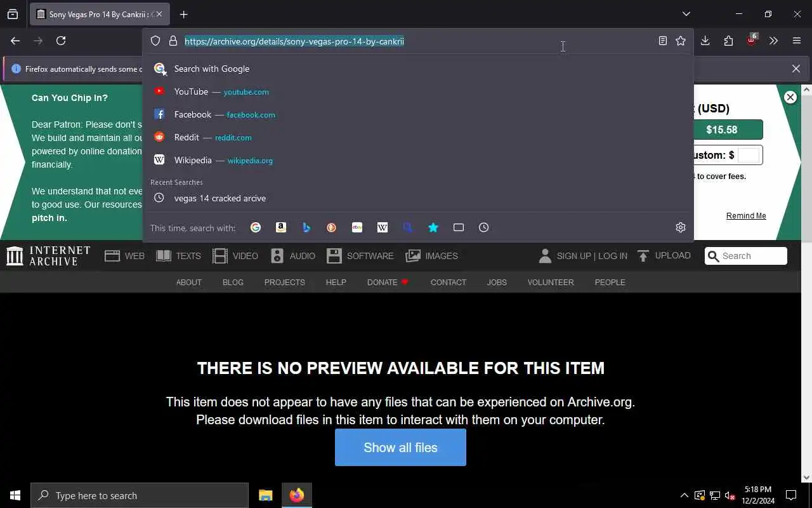Open the Firefox hamburger application menu
Viewport: 812px width, 508px height.
click(x=797, y=41)
